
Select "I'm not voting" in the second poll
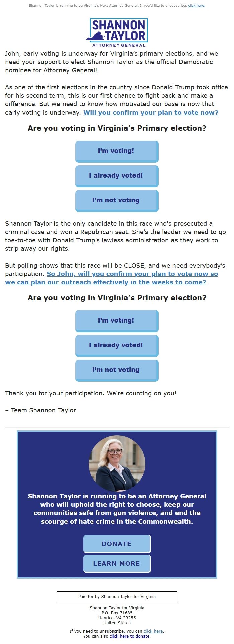pyautogui.click(x=116, y=370)
